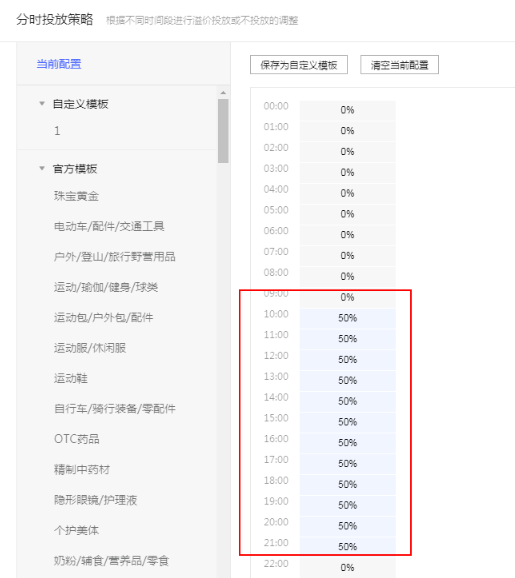Select custom template named 1
Screen dimensions: 515x578
pos(57,131)
